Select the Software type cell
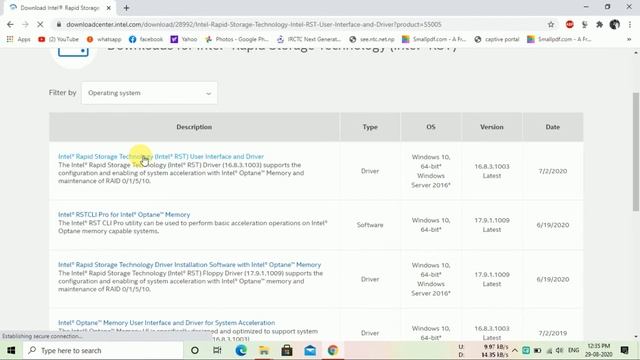The height and width of the screenshot is (360, 640). (370, 225)
